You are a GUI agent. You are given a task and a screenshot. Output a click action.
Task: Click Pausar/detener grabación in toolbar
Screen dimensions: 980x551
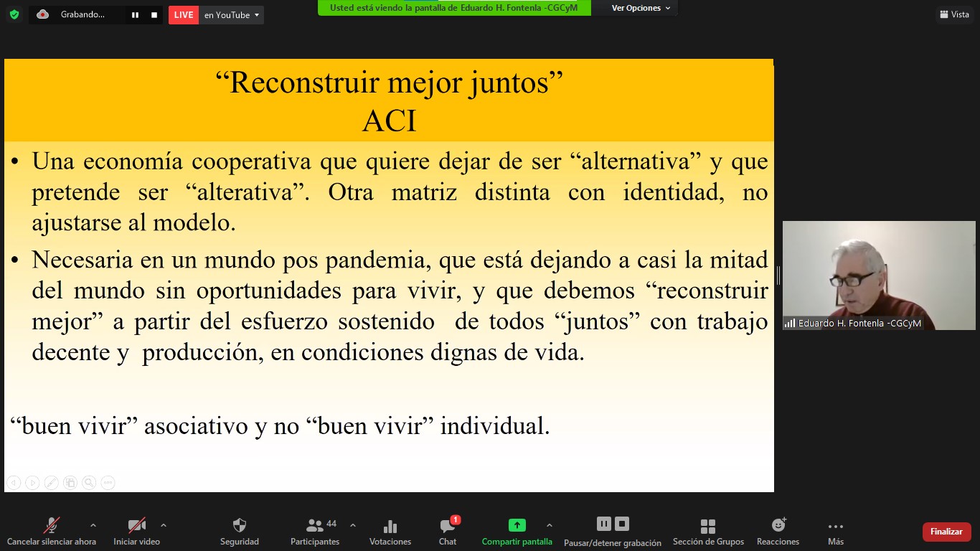[x=613, y=532]
